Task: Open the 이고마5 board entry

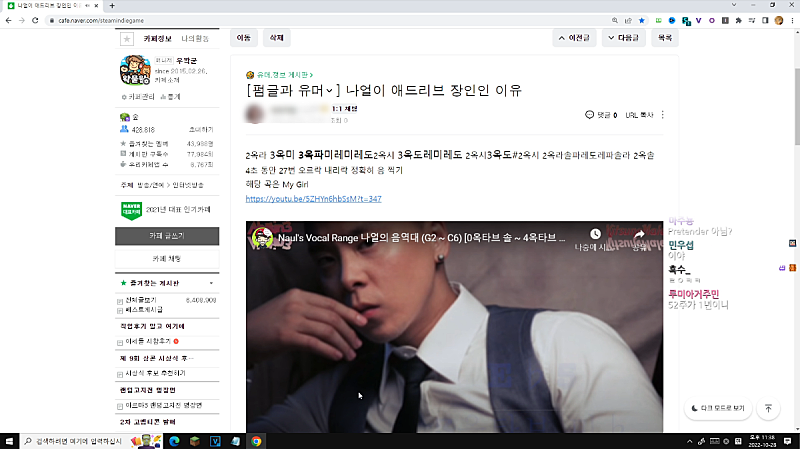Action: coord(164,406)
